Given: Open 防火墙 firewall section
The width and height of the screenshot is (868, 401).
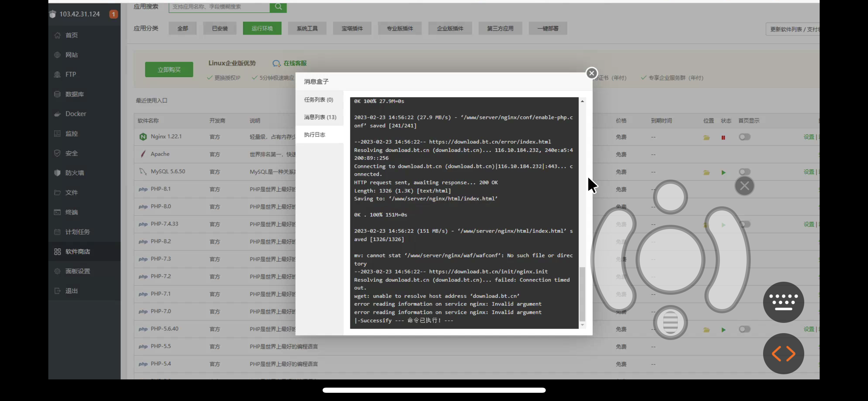Looking at the screenshot, I should 84,173.
